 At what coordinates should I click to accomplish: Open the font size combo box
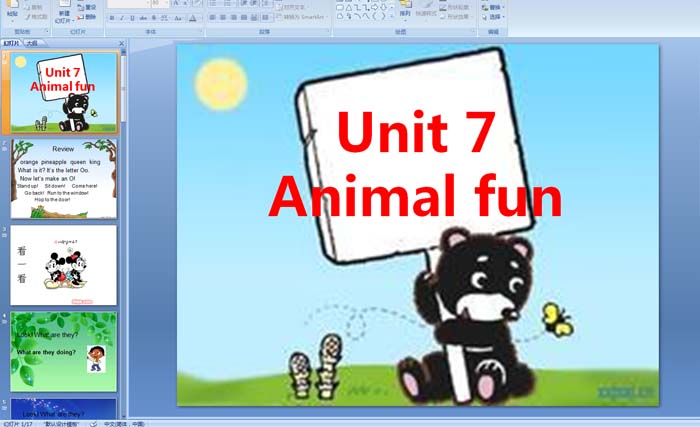click(160, 3)
